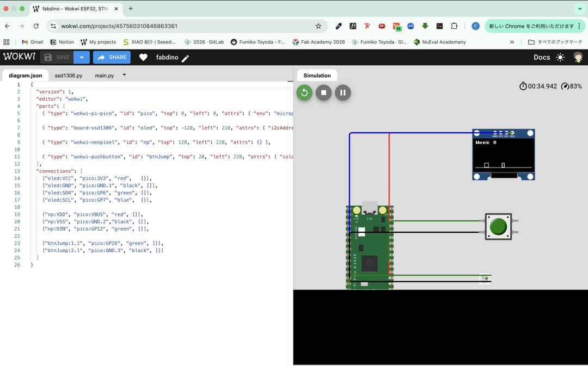Open the XIAO Seeed bookmark
This screenshot has width=588, height=366.
149,42
